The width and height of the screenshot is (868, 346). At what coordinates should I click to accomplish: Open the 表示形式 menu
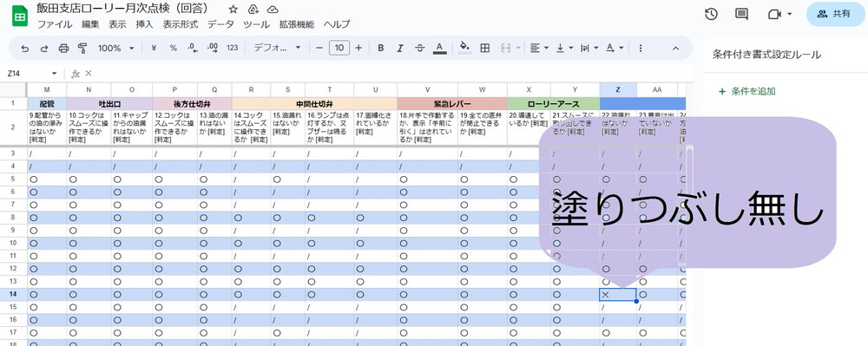coord(181,24)
